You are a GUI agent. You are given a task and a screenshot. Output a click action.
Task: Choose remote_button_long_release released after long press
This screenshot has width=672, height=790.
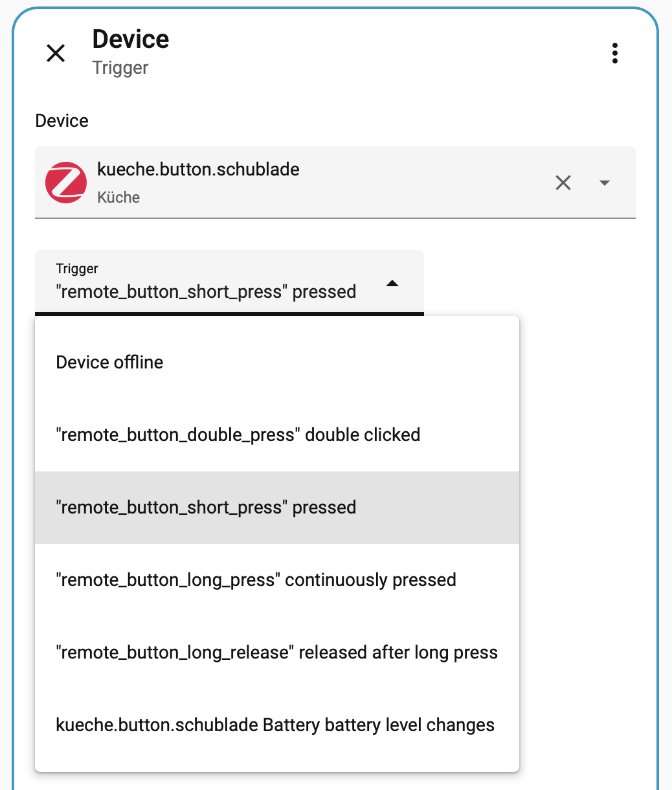coord(277,652)
